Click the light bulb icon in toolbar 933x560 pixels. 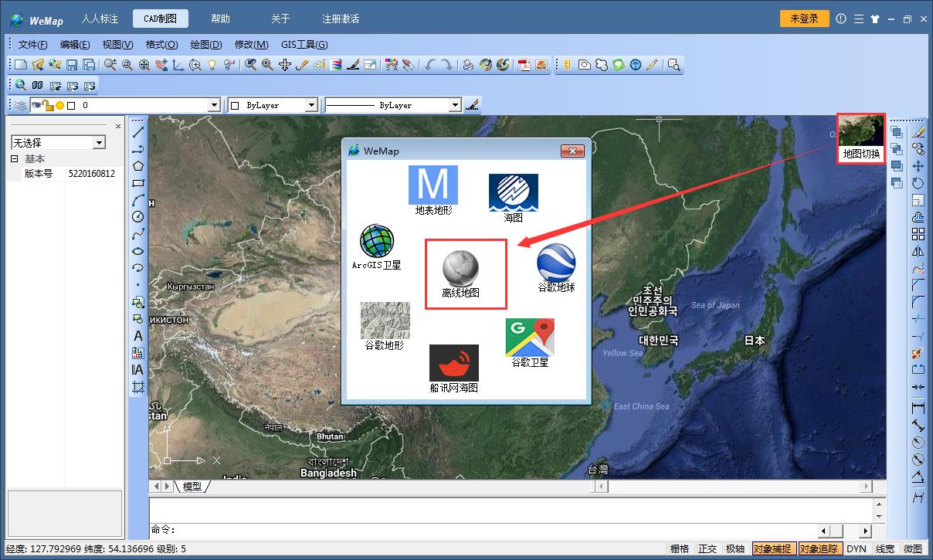point(212,65)
